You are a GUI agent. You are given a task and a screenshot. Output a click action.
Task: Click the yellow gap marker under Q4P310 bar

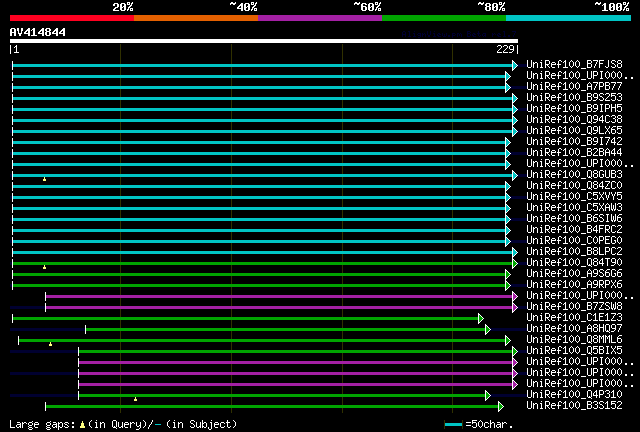(x=136, y=399)
